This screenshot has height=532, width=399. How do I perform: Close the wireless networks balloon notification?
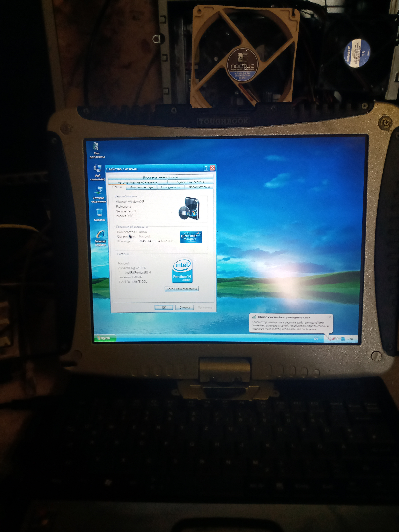click(x=329, y=317)
